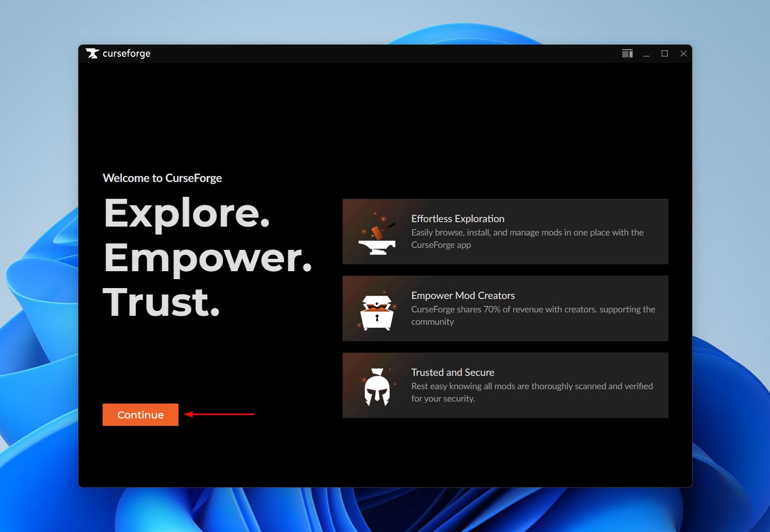Click the 'Empower.' headline word
Viewport: 770px width, 532px height.
coord(208,259)
